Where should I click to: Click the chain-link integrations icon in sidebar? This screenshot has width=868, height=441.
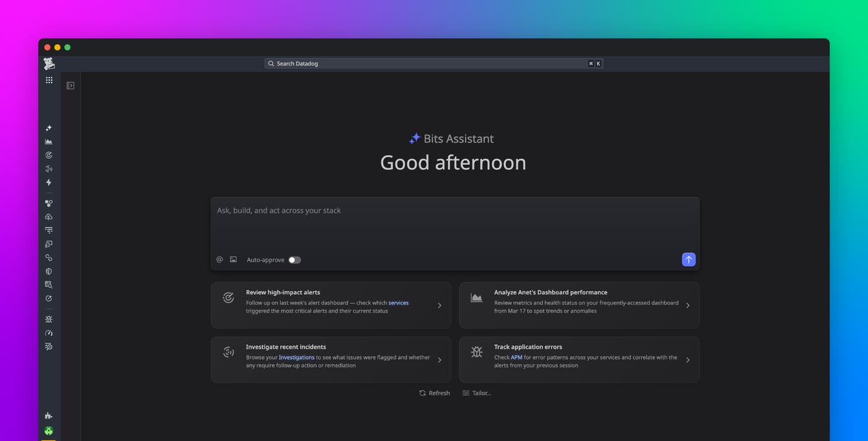click(48, 257)
